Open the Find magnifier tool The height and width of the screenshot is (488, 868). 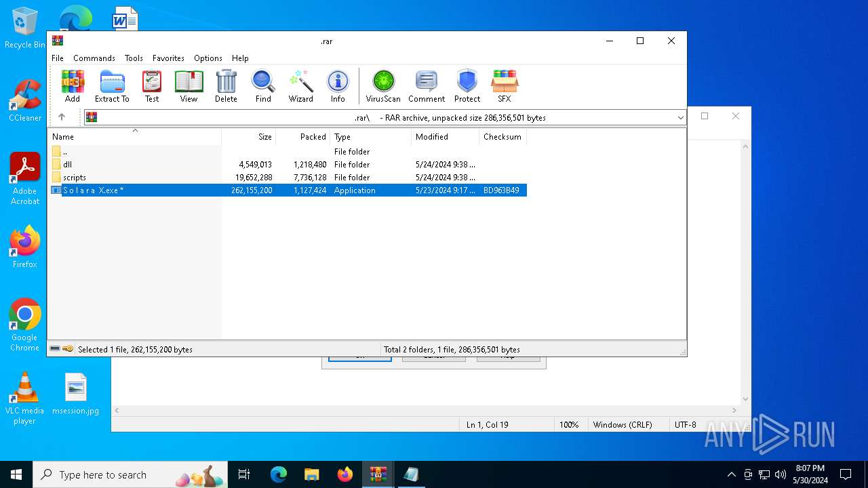(263, 86)
